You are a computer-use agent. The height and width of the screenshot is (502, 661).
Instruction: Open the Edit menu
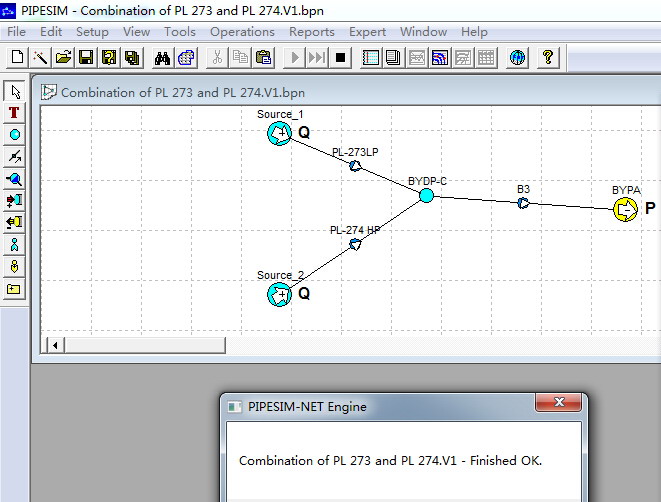[x=51, y=32]
